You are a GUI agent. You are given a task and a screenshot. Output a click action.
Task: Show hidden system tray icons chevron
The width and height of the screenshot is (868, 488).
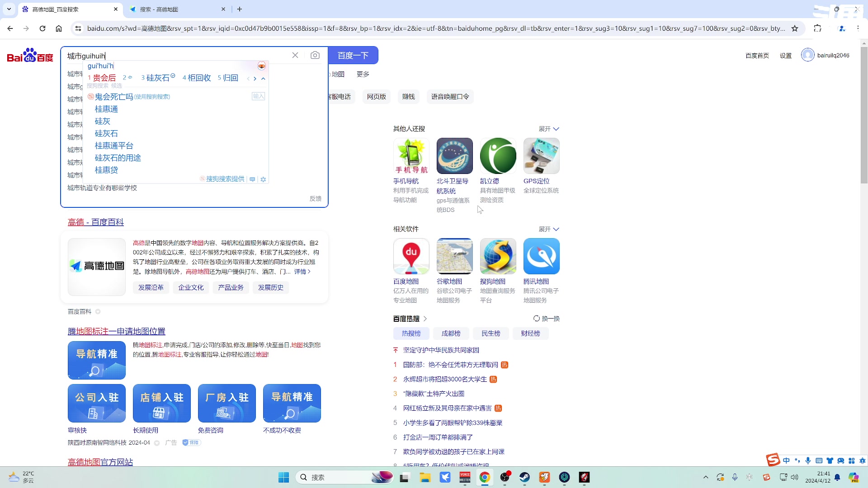click(x=706, y=477)
